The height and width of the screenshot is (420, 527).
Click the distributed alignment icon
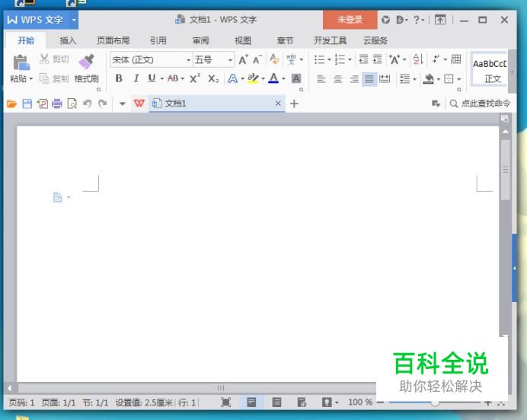384,79
